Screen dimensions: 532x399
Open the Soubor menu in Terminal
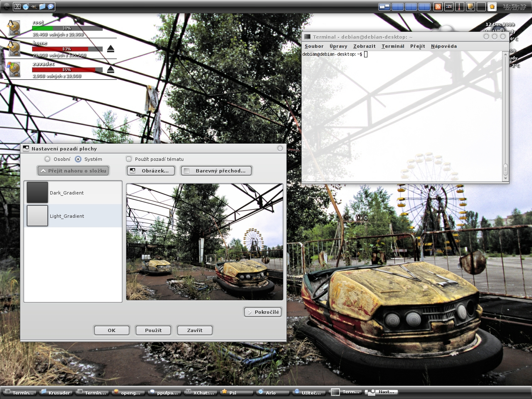[314, 46]
